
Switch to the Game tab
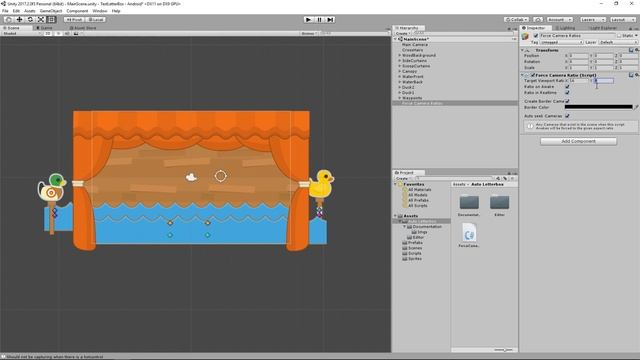point(44,28)
